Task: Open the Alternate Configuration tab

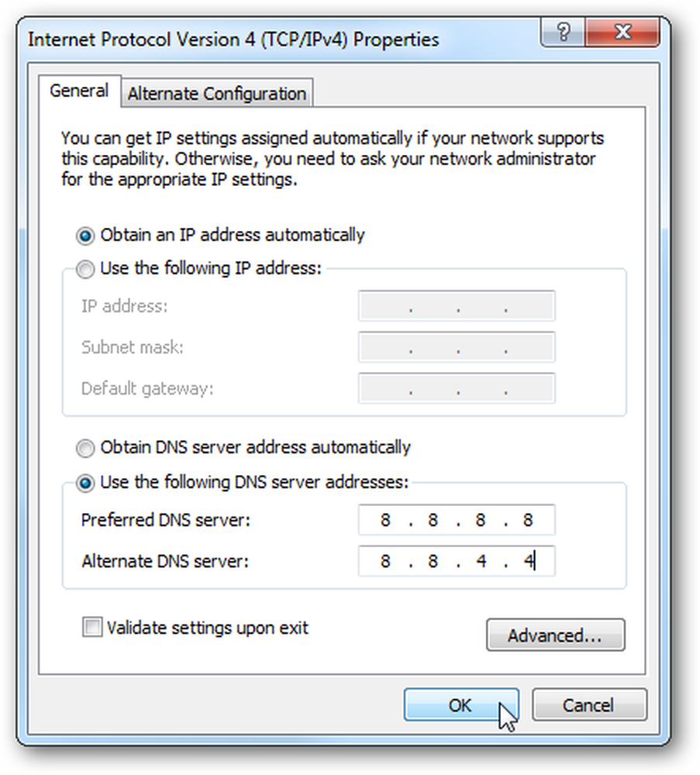Action: [217, 93]
